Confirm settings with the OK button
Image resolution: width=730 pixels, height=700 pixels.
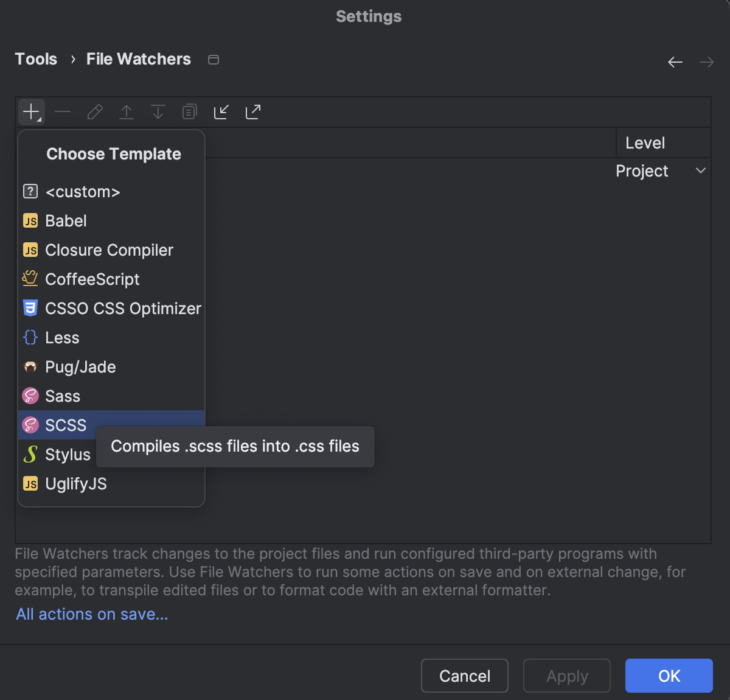669,676
